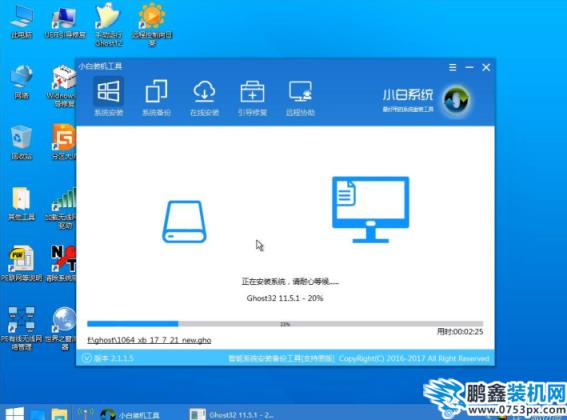Open the 系统备份 backup tab
The width and height of the screenshot is (567, 420).
point(156,98)
